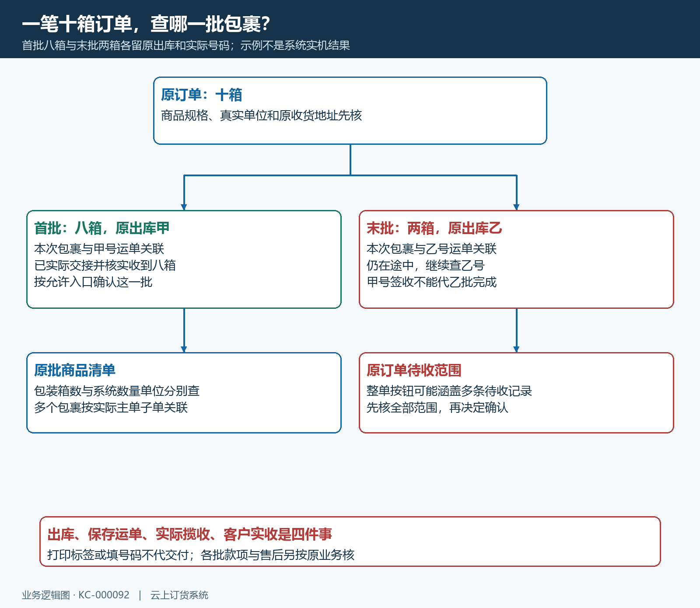This screenshot has width=700, height=608.
Task: Click the line '打印标签或填号码不代交付'
Action: (x=118, y=555)
